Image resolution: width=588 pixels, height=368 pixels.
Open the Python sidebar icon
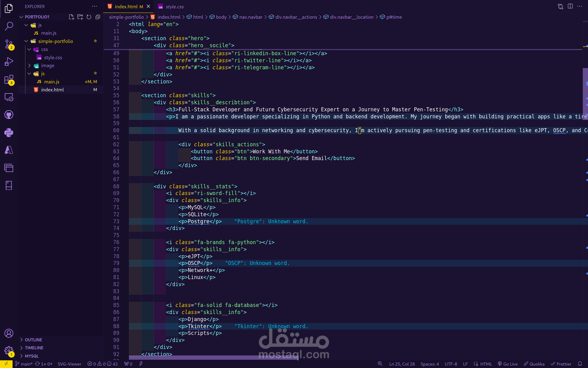tap(9, 132)
